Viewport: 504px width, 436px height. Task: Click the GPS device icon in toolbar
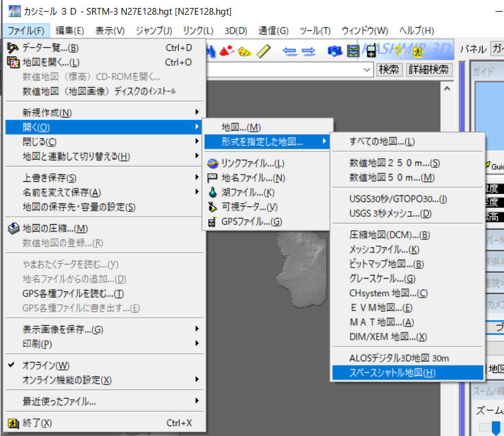click(370, 52)
